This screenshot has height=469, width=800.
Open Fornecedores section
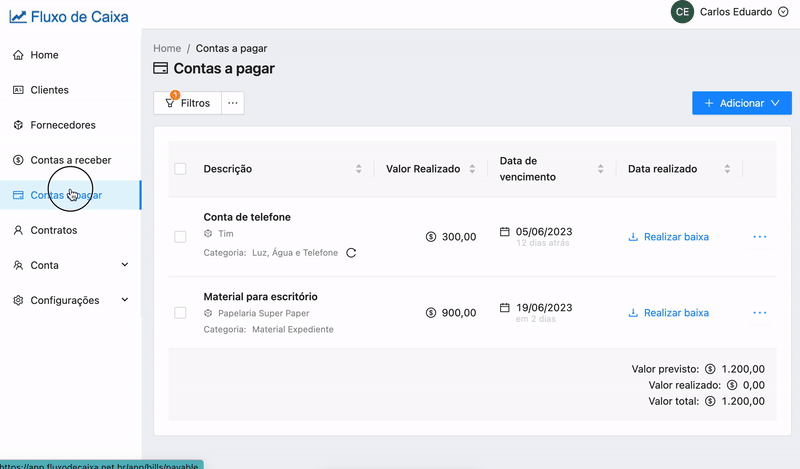click(x=70, y=125)
